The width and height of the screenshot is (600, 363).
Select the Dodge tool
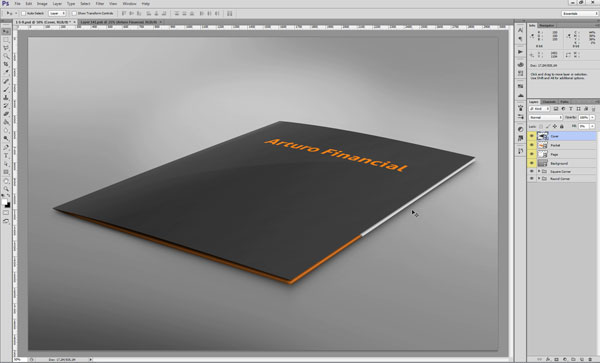(x=6, y=138)
